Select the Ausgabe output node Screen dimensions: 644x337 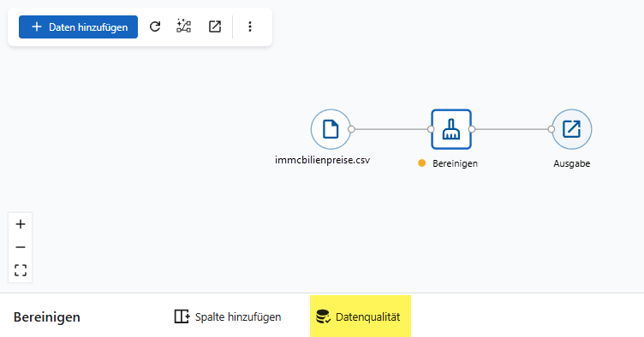click(571, 129)
